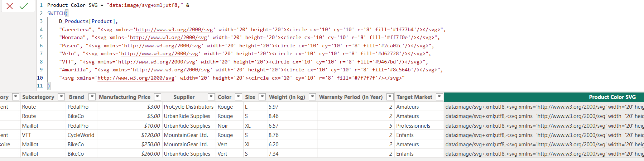
Task: Select the ProCycle Distributors supplier cell
Action: (x=188, y=106)
